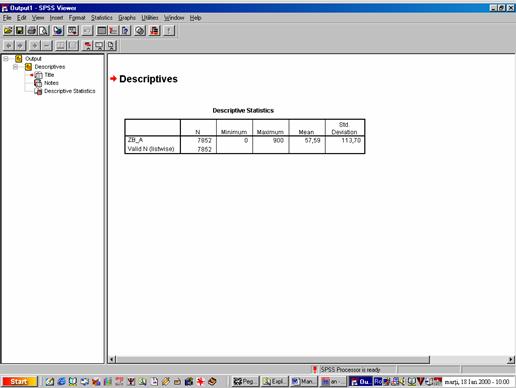Open the Utilities menu
Image resolution: width=516 pixels, height=388 pixels.
[150, 18]
